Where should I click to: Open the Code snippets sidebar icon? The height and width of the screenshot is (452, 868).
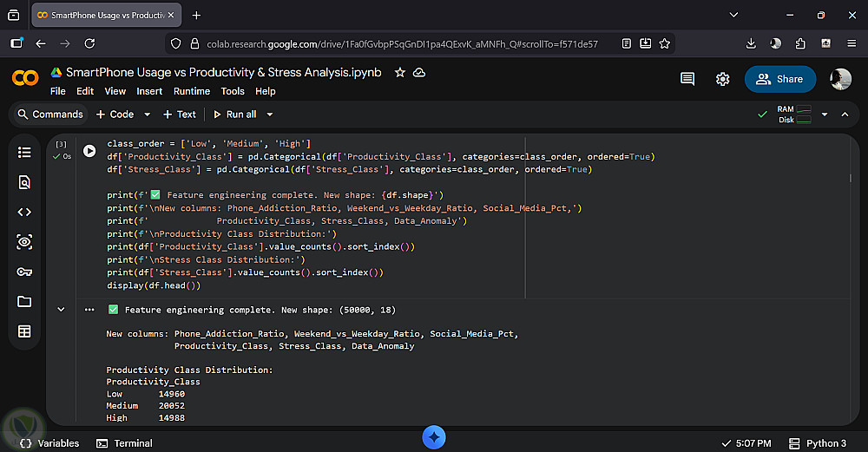pos(24,212)
